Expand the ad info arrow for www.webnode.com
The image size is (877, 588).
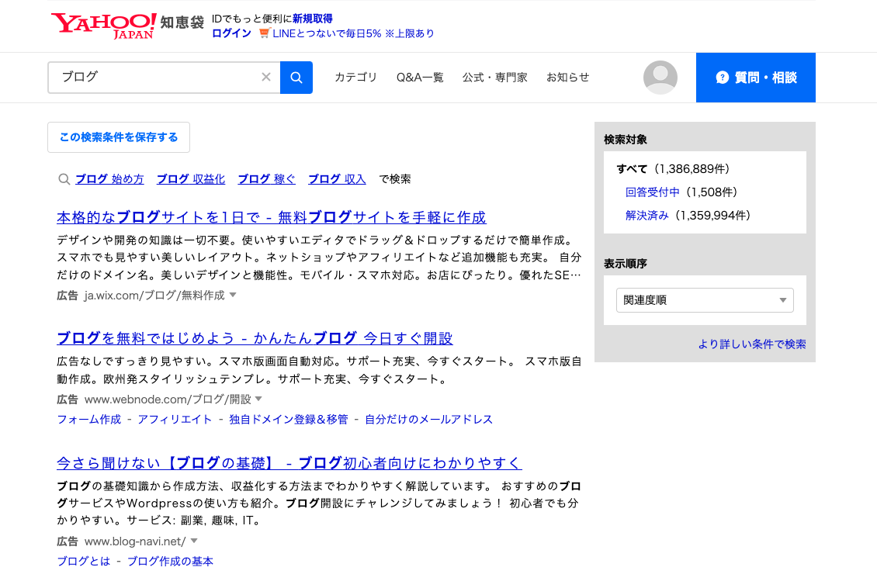pyautogui.click(x=258, y=399)
